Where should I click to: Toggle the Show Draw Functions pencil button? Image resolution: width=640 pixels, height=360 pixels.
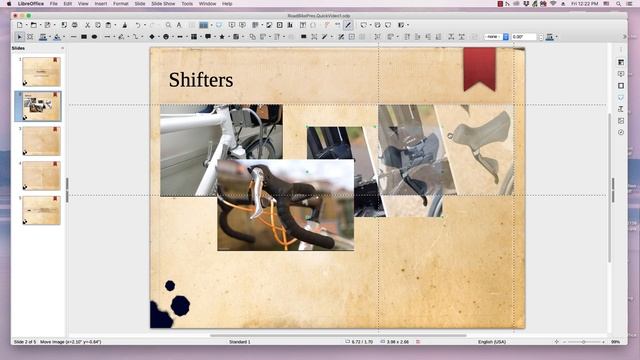point(348,25)
